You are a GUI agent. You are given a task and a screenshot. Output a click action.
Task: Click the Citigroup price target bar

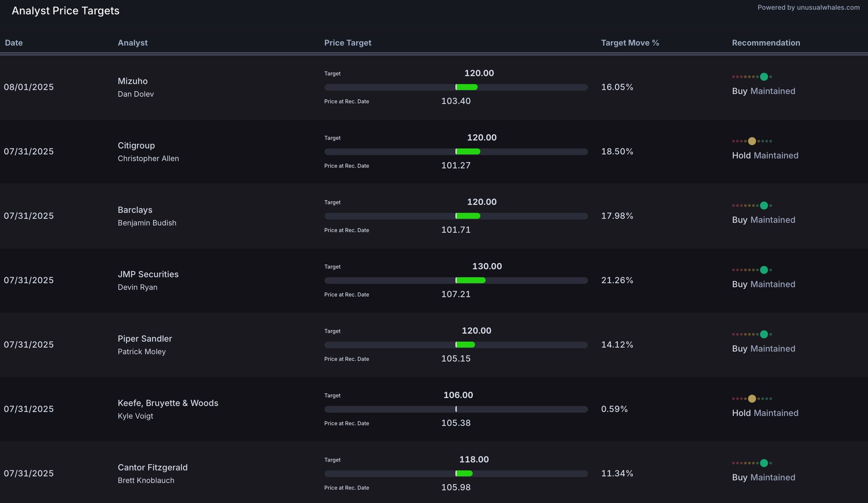pos(456,152)
